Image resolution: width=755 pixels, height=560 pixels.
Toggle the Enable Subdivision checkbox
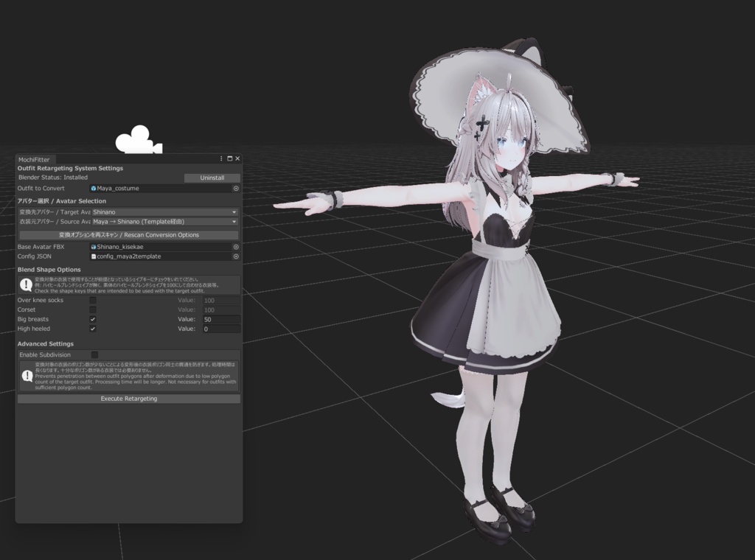[x=95, y=355]
